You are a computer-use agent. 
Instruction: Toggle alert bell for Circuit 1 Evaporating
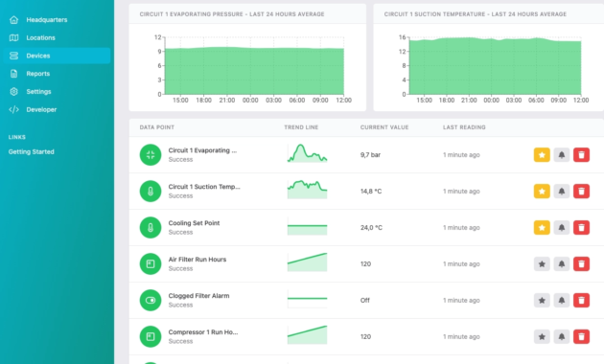pyautogui.click(x=562, y=155)
